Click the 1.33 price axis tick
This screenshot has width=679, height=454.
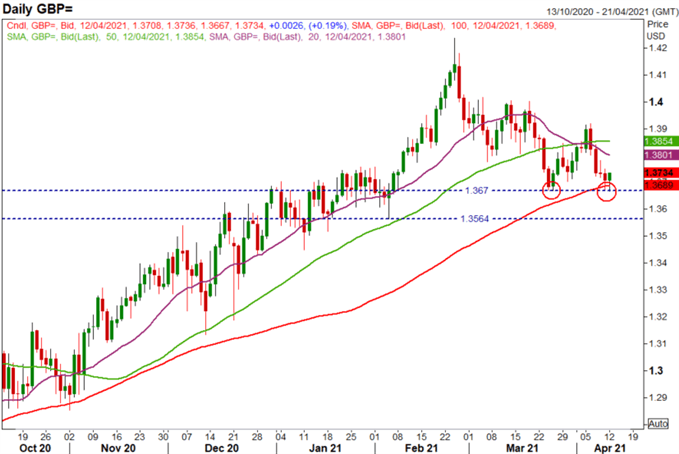(658, 290)
